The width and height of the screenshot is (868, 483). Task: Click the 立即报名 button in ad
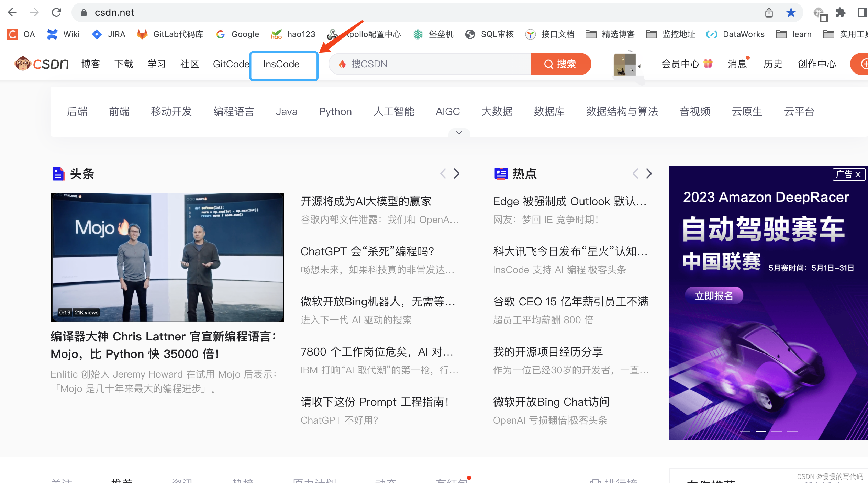714,295
